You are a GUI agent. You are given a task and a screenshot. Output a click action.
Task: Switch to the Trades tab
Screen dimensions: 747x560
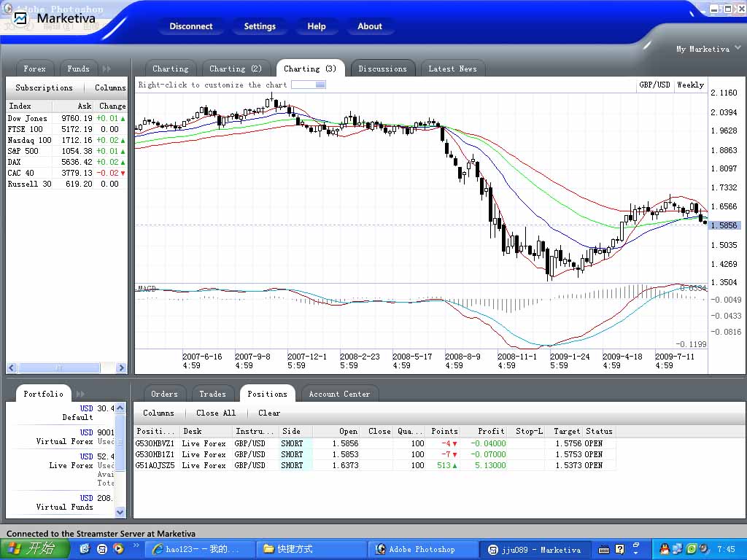coord(212,394)
